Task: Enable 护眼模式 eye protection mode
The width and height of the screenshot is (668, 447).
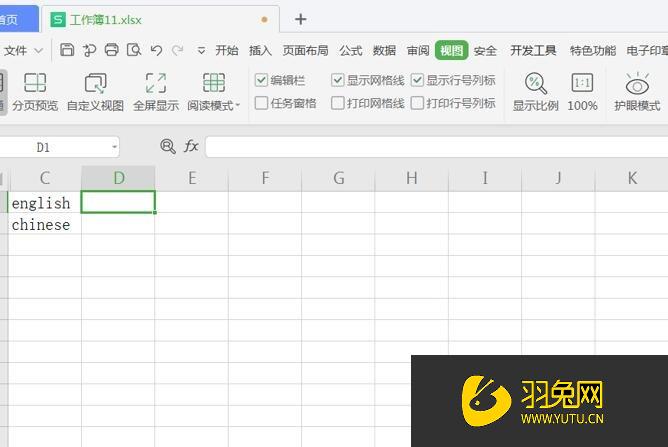Action: 637,92
